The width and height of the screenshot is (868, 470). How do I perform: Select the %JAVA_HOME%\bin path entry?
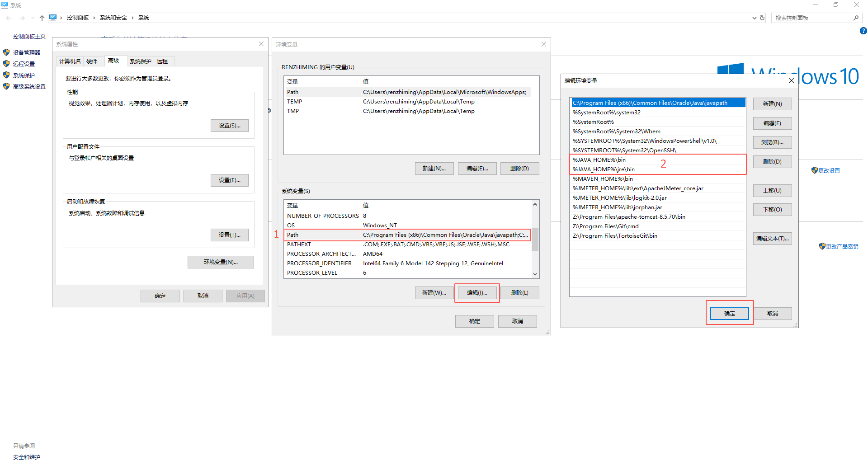[658, 160]
